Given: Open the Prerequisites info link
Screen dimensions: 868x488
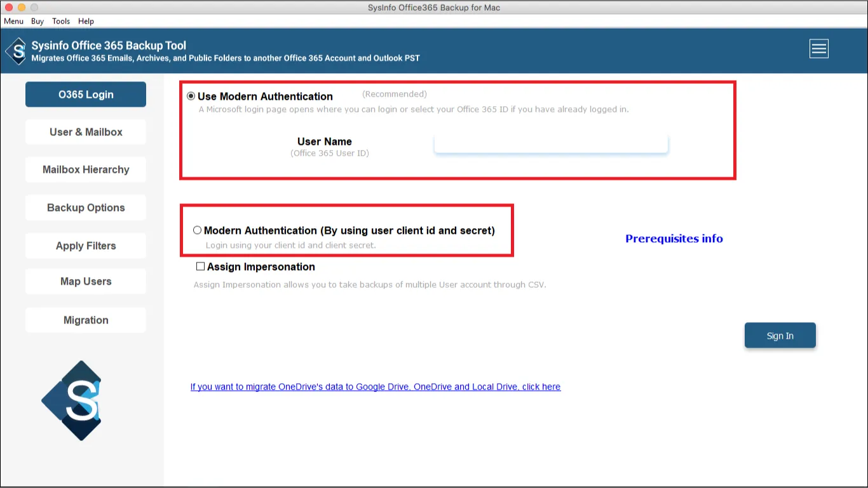Looking at the screenshot, I should tap(674, 239).
